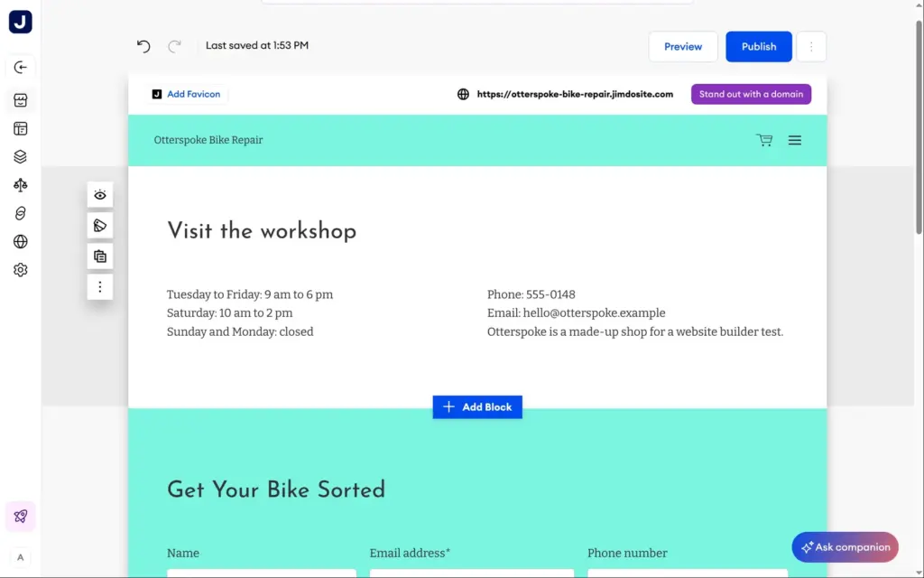This screenshot has height=578, width=924.
Task: Click the page vertical scrollbar
Action: (x=919, y=126)
